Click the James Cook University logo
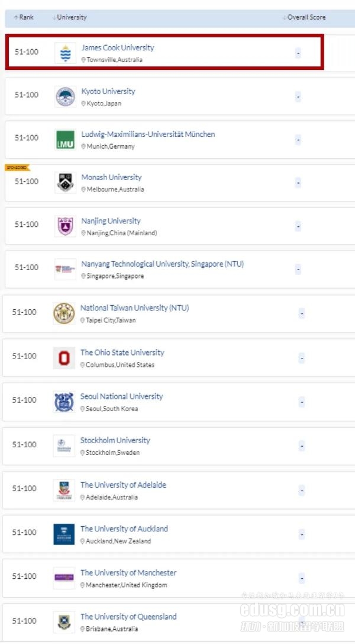 coord(65,53)
